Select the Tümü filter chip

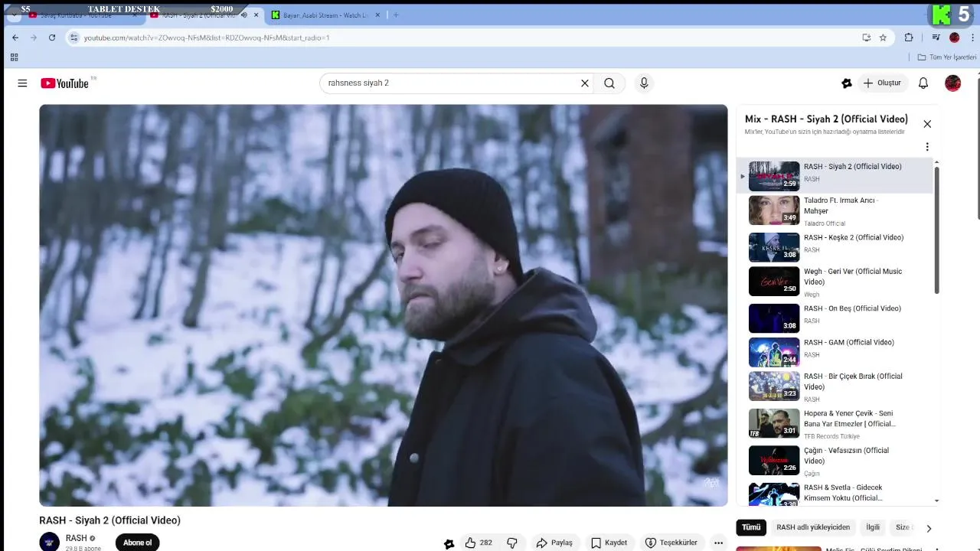[x=751, y=527]
